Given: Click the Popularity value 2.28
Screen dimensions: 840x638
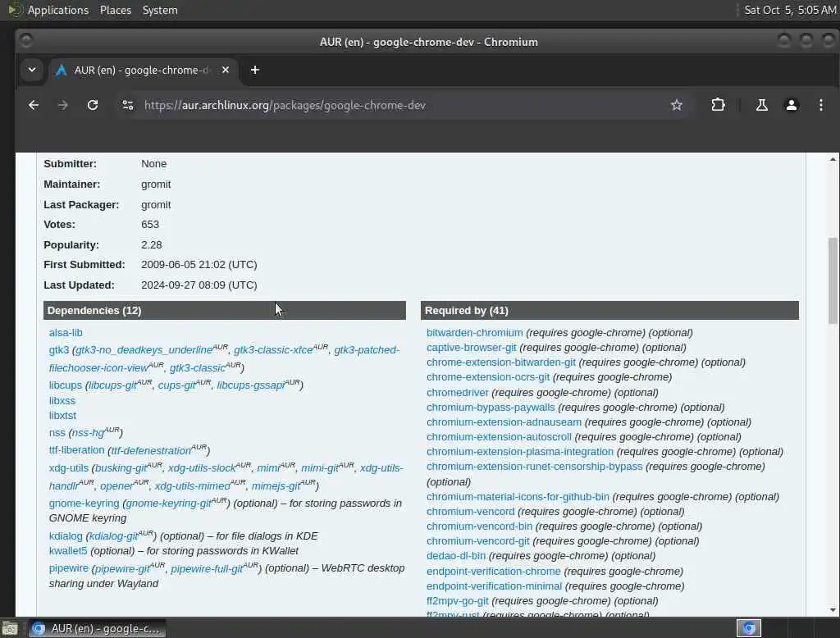Looking at the screenshot, I should [152, 245].
